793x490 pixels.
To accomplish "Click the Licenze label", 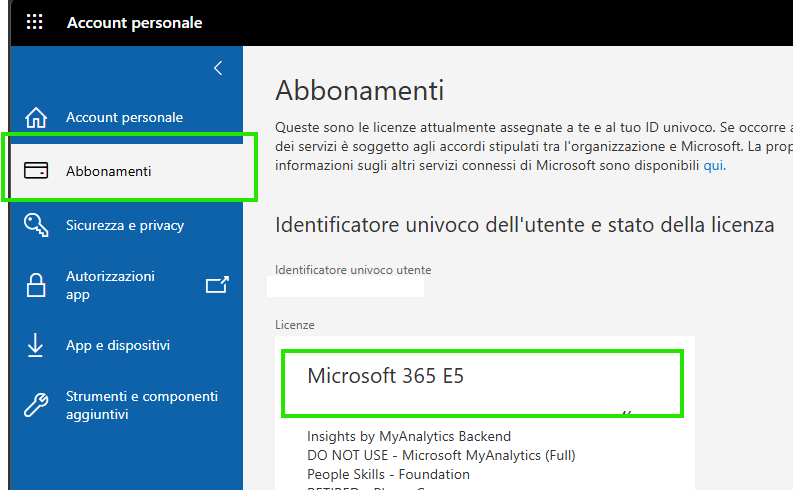I will click(x=295, y=325).
